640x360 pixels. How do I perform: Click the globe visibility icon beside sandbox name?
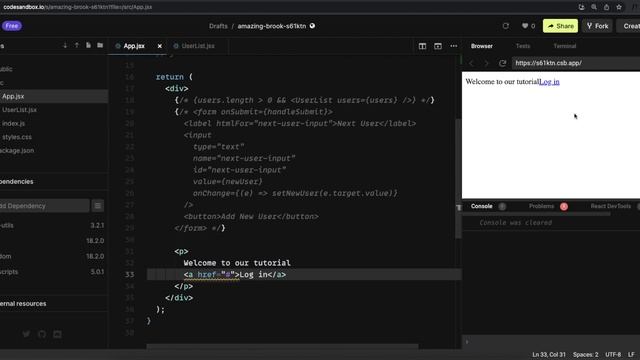pyautogui.click(x=312, y=26)
